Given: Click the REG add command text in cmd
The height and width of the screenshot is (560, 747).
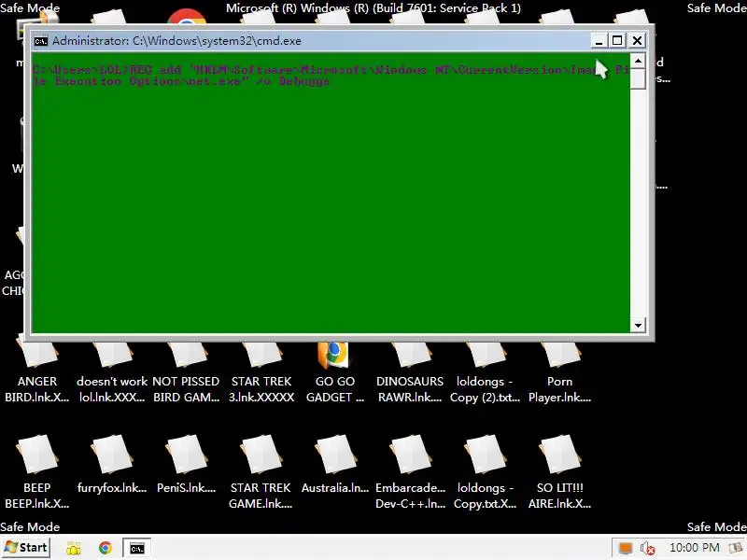Looking at the screenshot, I should click(331, 76).
